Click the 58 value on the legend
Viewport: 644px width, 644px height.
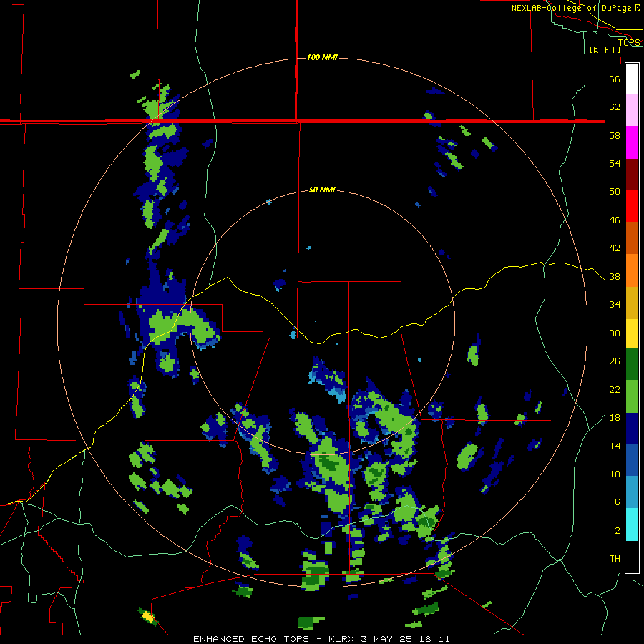coord(615,135)
